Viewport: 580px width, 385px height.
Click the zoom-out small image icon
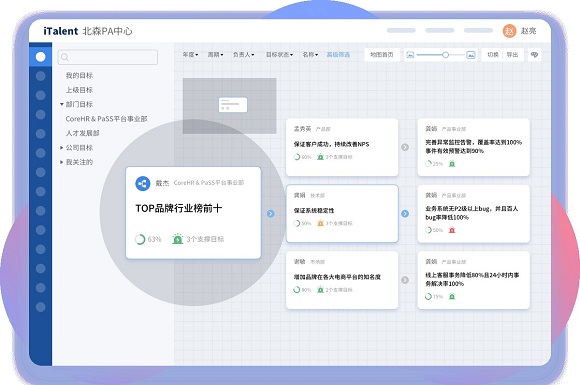(410, 55)
